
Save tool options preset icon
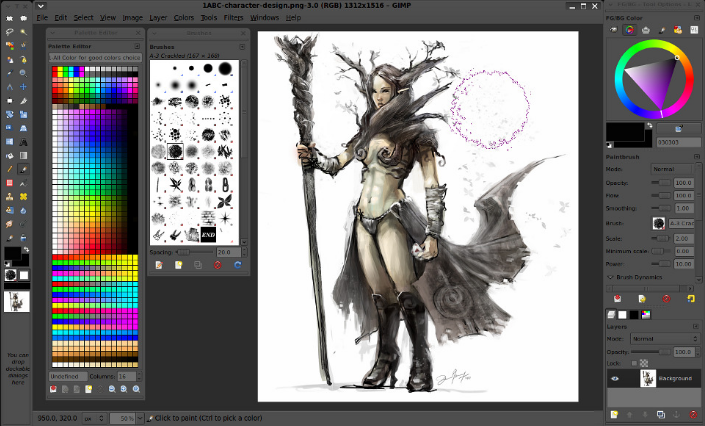click(617, 299)
